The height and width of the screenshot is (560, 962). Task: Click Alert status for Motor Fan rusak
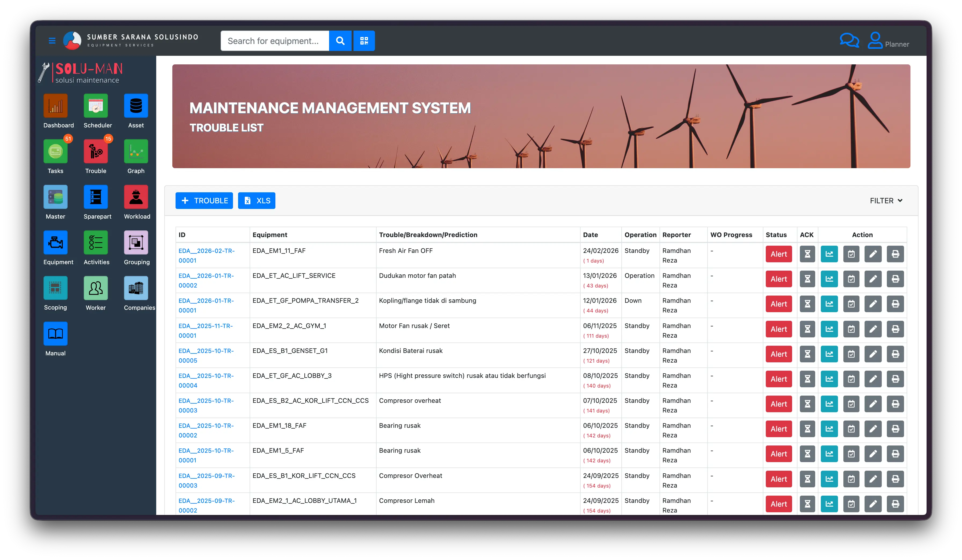click(778, 329)
